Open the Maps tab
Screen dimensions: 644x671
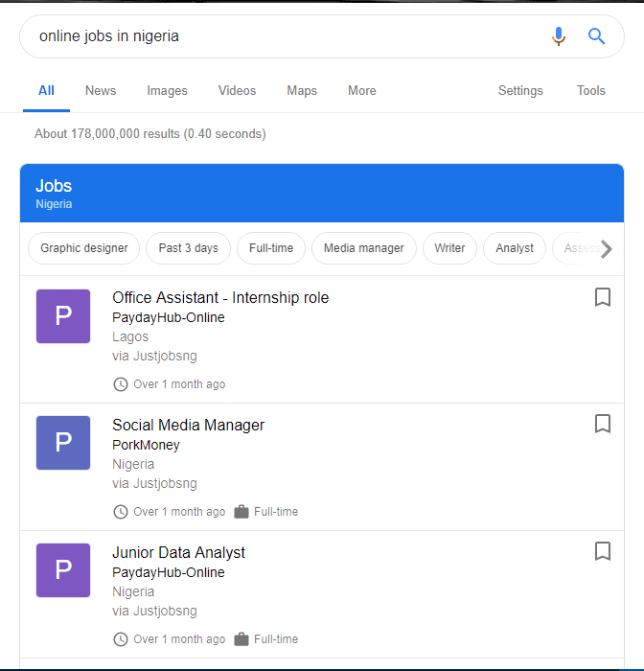point(302,91)
